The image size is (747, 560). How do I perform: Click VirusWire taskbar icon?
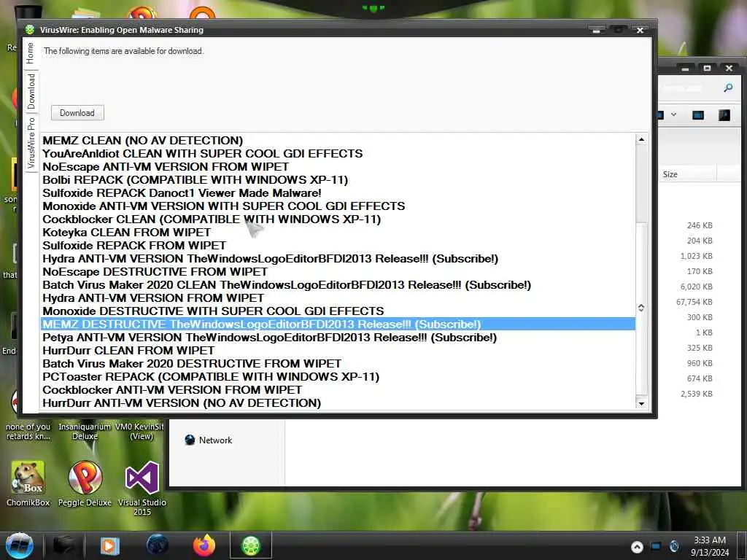pyautogui.click(x=251, y=545)
